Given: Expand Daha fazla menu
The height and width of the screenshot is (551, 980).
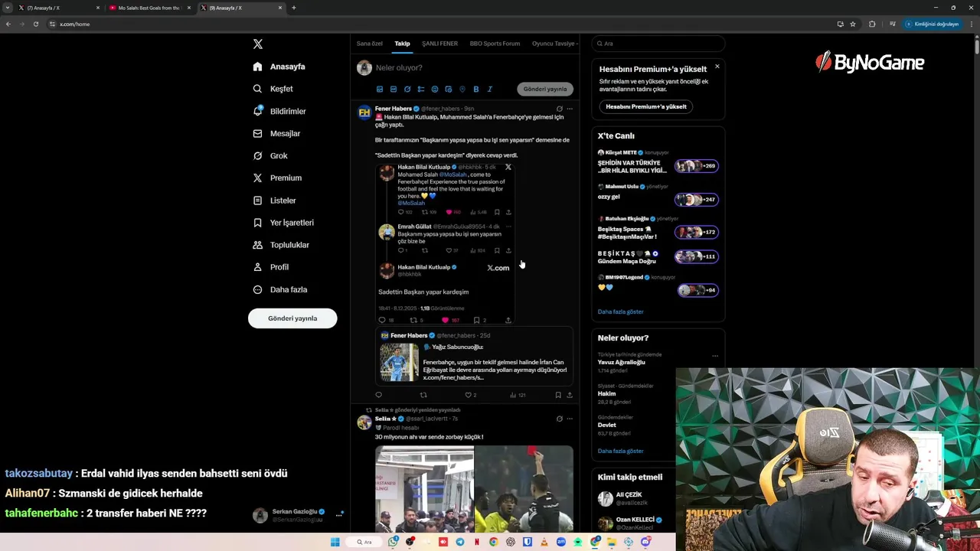Looking at the screenshot, I should point(280,289).
